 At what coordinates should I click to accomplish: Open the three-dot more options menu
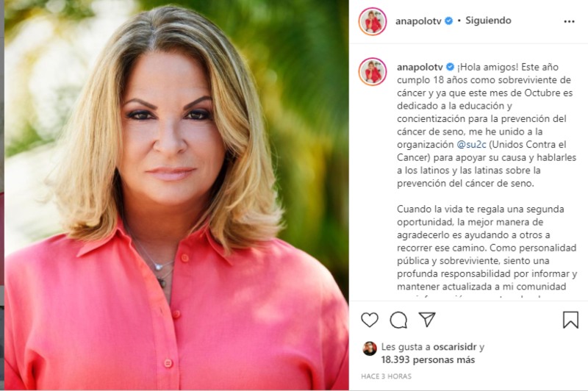[x=569, y=21]
